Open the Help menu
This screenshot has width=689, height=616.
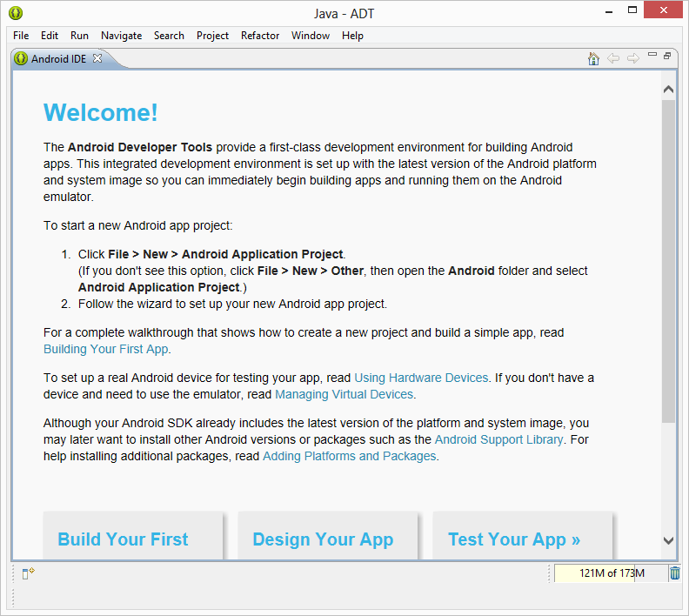coord(352,36)
